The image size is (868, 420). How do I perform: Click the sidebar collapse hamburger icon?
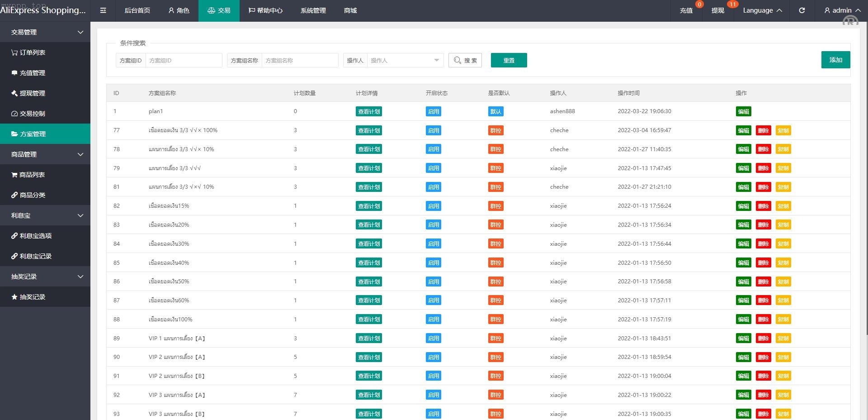pos(103,10)
